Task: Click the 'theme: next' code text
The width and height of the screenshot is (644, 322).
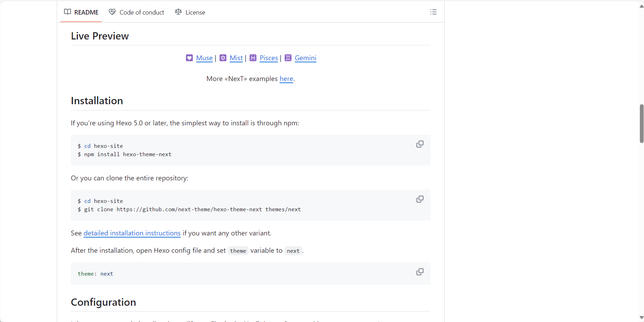Action: (95, 274)
